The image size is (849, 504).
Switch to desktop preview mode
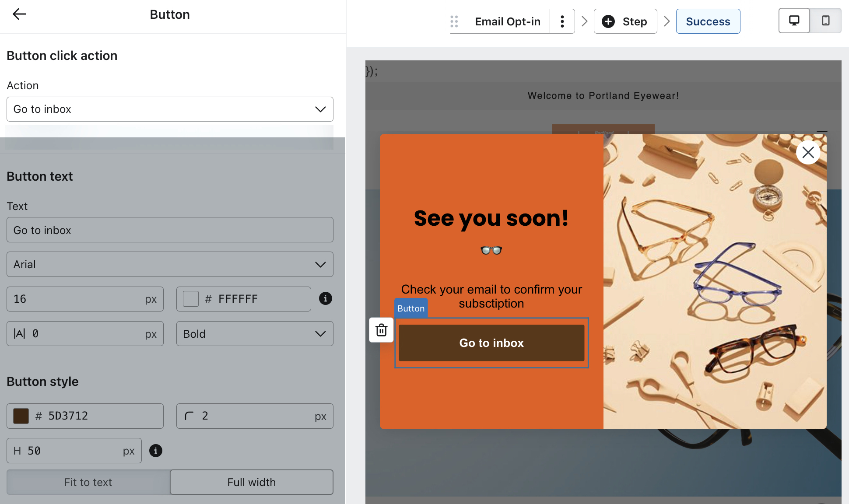click(794, 21)
